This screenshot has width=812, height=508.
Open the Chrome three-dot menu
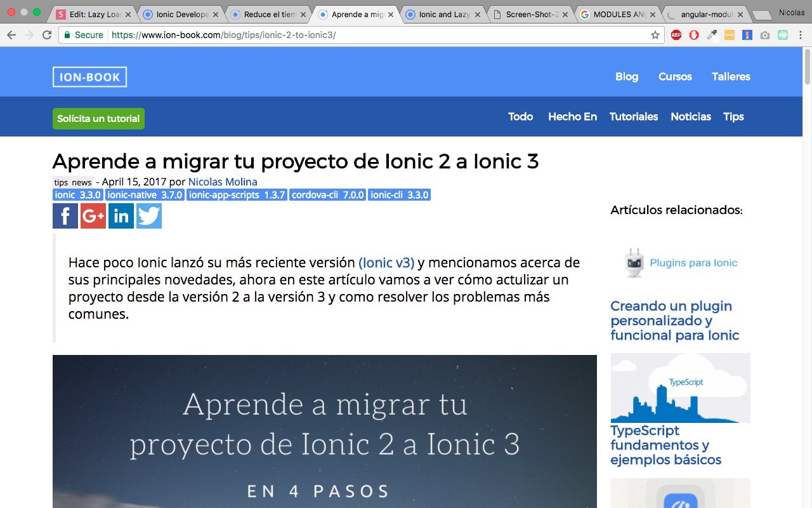point(801,35)
